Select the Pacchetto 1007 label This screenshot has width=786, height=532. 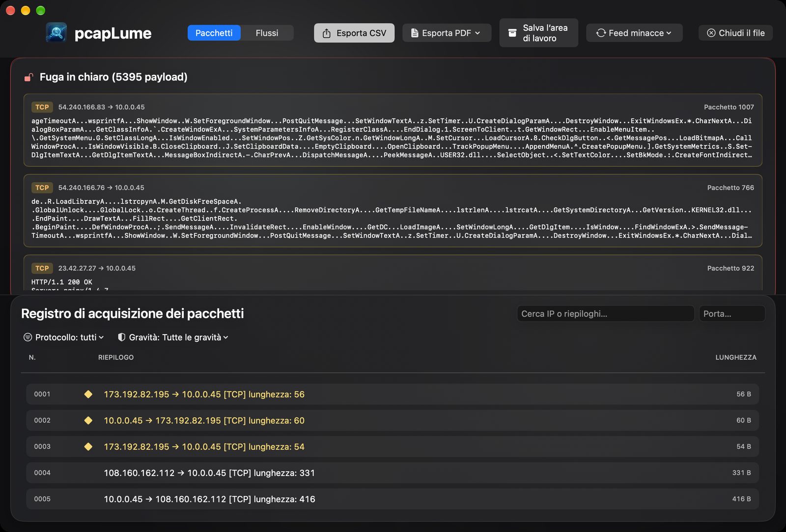coord(729,107)
